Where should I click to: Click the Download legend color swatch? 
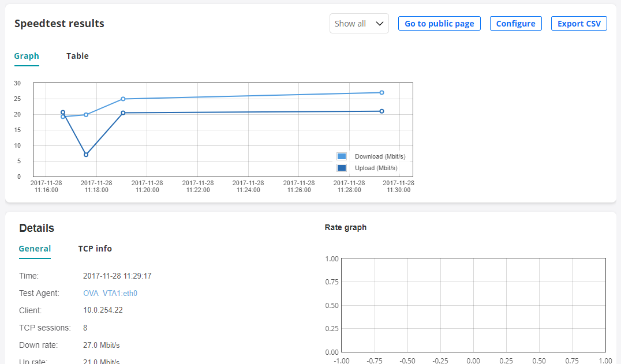tap(342, 156)
